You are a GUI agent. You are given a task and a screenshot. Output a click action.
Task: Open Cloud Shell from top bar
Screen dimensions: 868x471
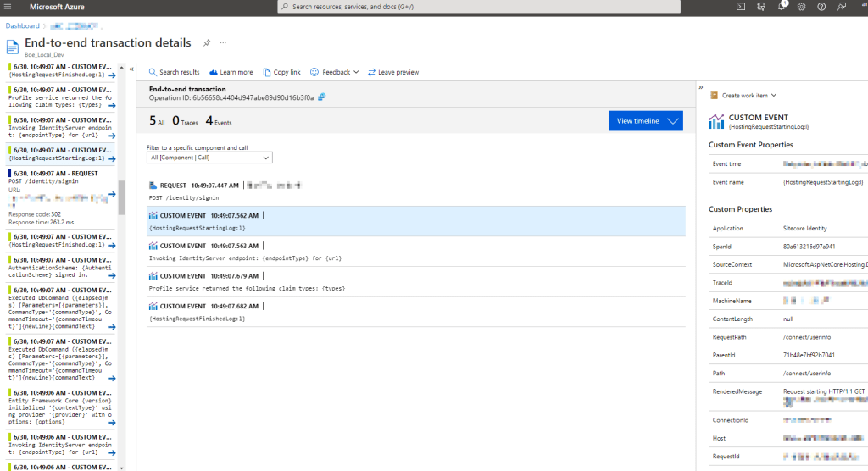740,7
